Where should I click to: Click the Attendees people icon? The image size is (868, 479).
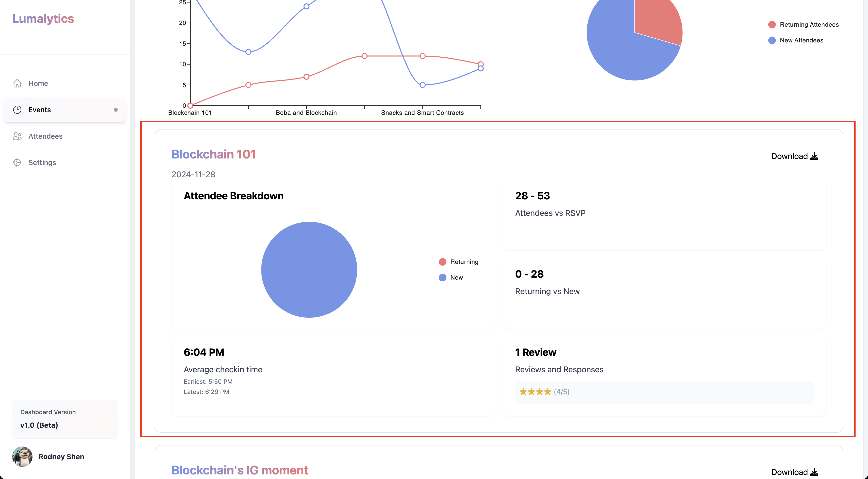17,136
